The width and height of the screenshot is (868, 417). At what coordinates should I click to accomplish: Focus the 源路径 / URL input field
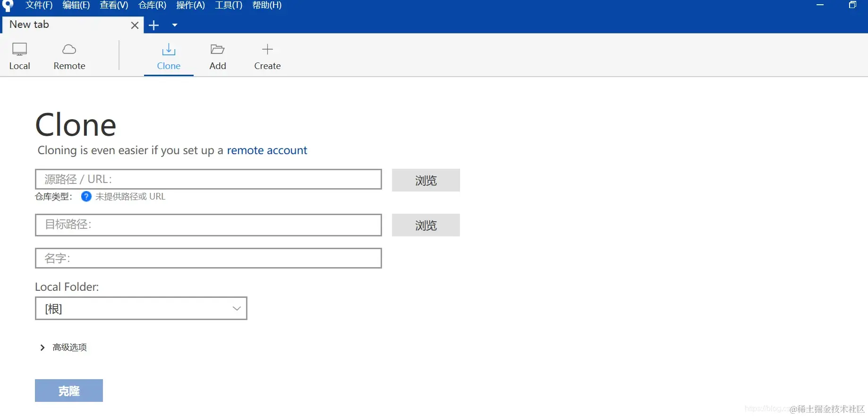coord(208,179)
